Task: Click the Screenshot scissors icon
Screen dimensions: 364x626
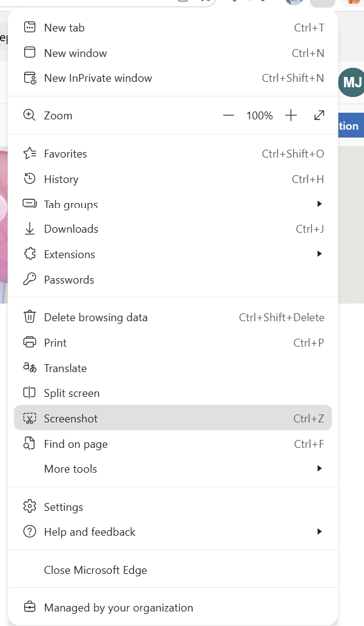Action: tap(30, 418)
